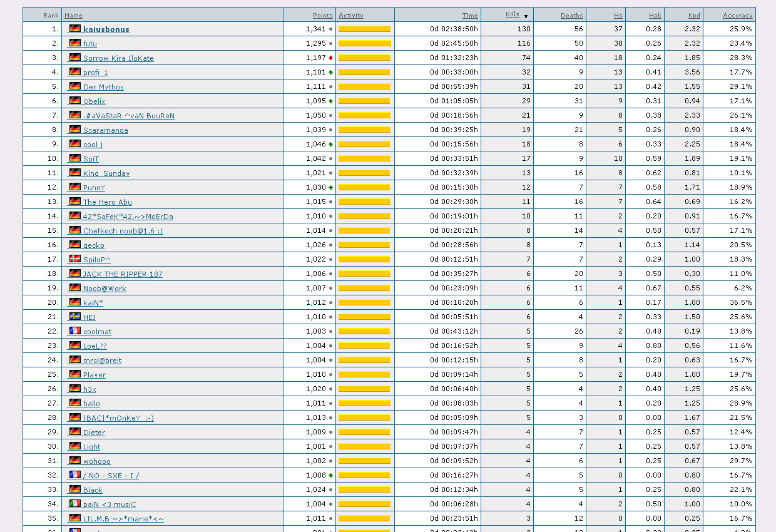Open the Der Mythos player link
The image size is (776, 532).
click(x=103, y=87)
